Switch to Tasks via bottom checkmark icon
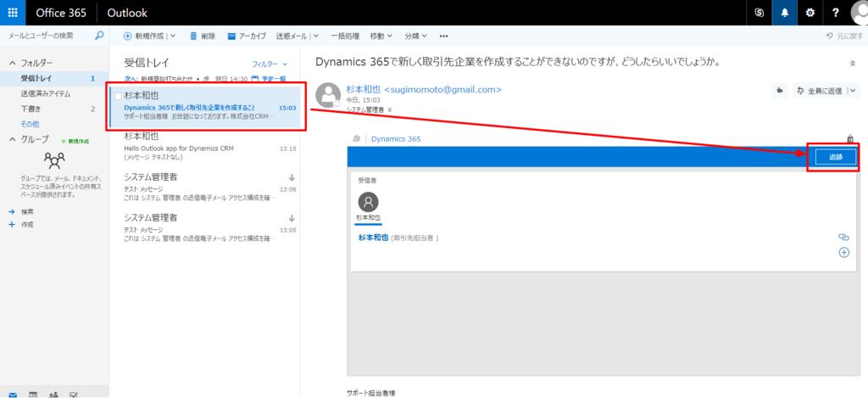The height and width of the screenshot is (398, 868). point(74,395)
